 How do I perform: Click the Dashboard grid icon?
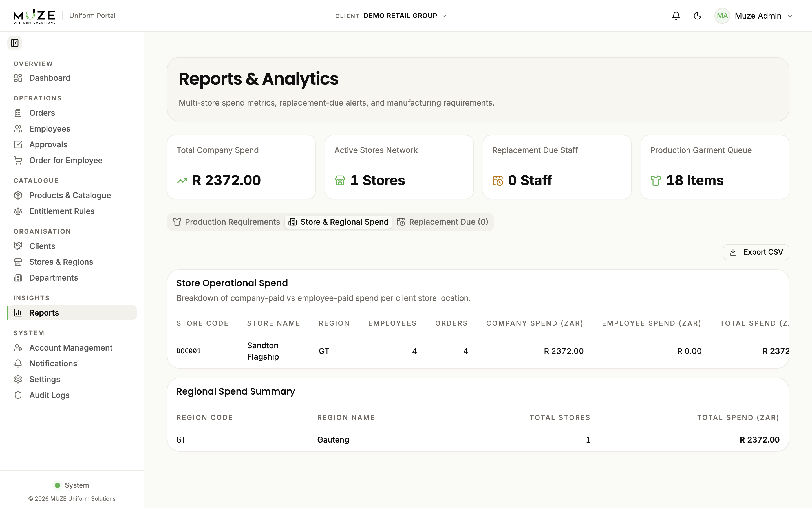[x=18, y=78]
